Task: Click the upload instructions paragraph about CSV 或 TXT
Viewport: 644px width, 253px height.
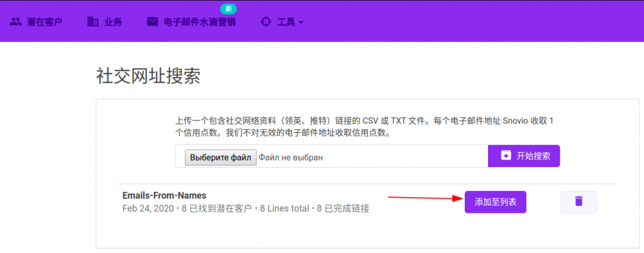Action: click(x=365, y=127)
